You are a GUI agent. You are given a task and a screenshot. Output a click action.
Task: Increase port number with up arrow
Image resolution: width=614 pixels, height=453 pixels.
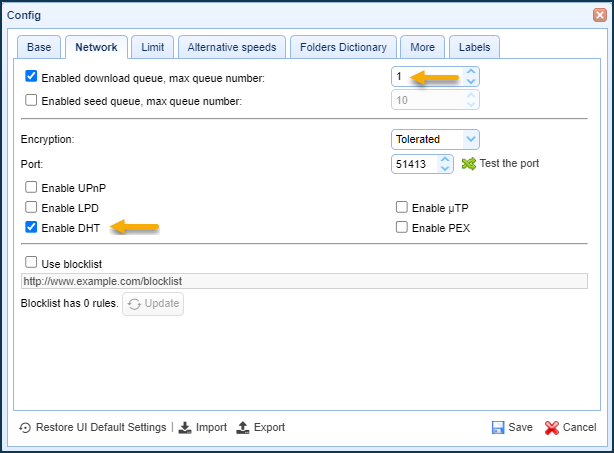click(445, 159)
